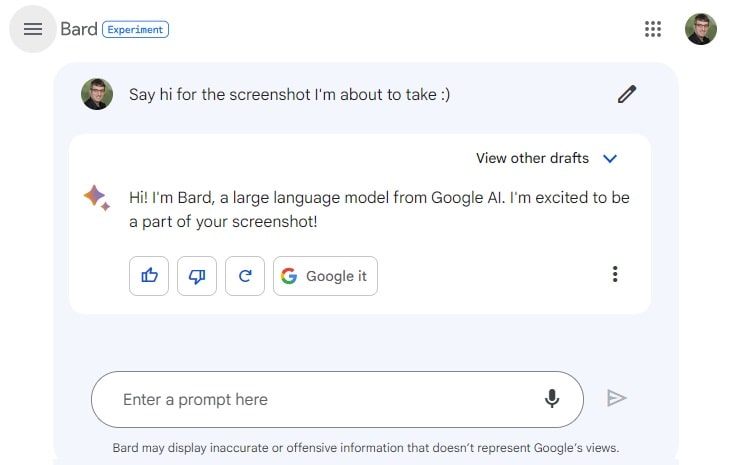Click the prompt text about the screenshot

tap(289, 94)
